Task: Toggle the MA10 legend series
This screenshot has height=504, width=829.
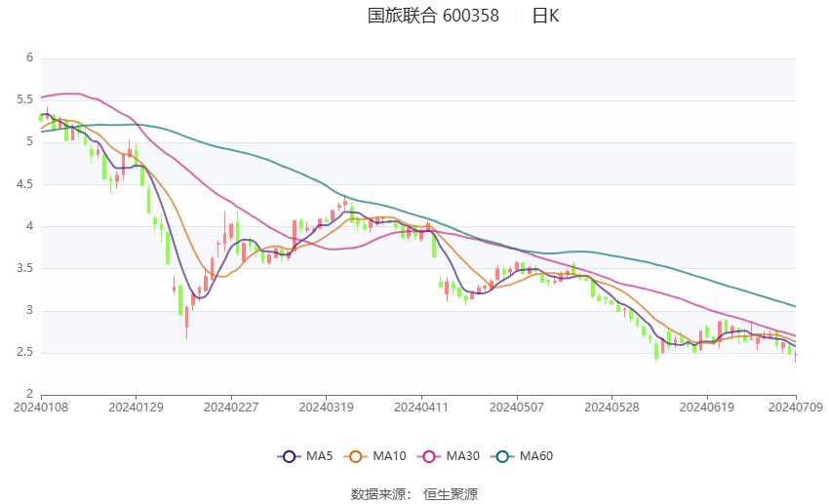Action: pyautogui.click(x=375, y=456)
